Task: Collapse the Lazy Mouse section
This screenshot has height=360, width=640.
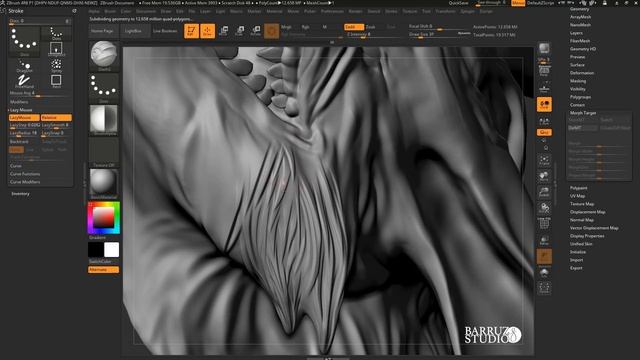Action: pos(20,110)
